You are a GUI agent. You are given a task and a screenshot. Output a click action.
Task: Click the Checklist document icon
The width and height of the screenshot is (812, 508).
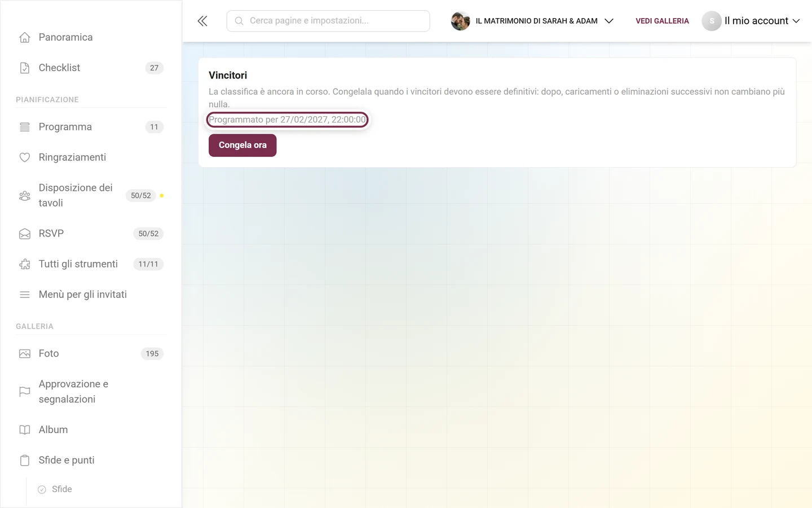pyautogui.click(x=25, y=68)
